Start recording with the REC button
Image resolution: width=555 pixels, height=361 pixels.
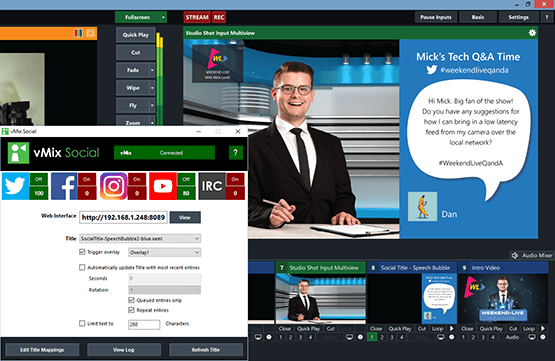point(219,17)
